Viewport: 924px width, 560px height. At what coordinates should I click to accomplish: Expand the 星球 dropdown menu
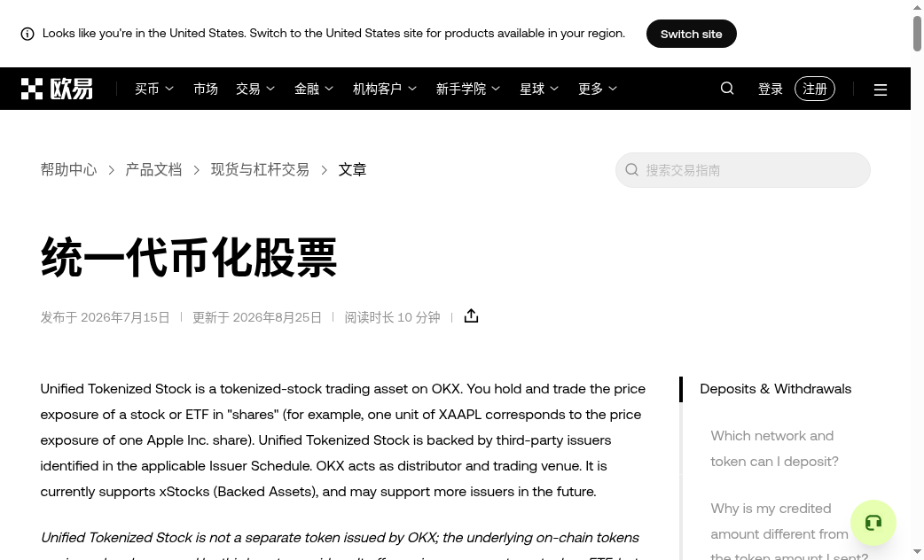[539, 89]
